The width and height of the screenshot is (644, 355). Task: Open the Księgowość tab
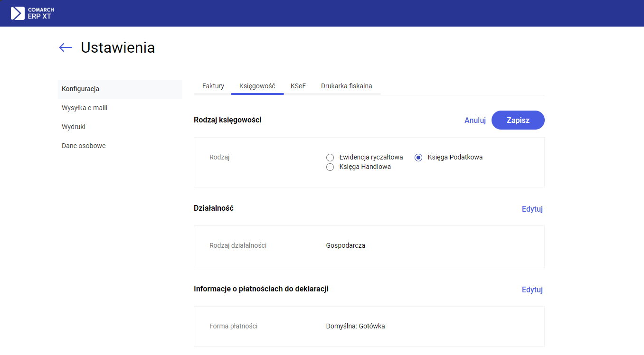click(x=257, y=86)
